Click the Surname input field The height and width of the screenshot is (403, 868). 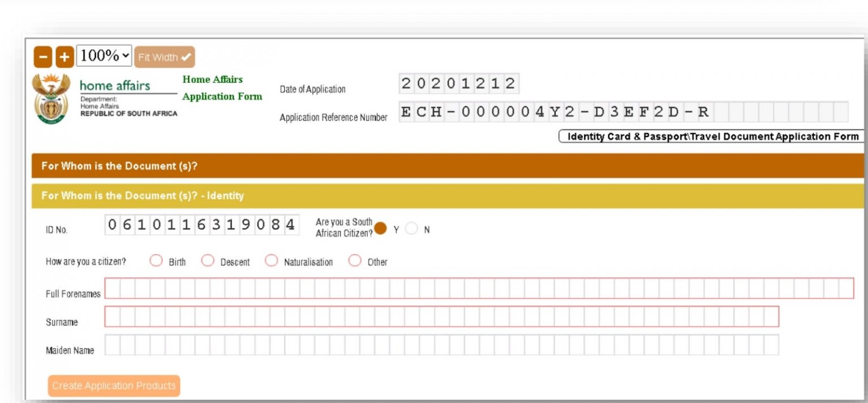442,316
